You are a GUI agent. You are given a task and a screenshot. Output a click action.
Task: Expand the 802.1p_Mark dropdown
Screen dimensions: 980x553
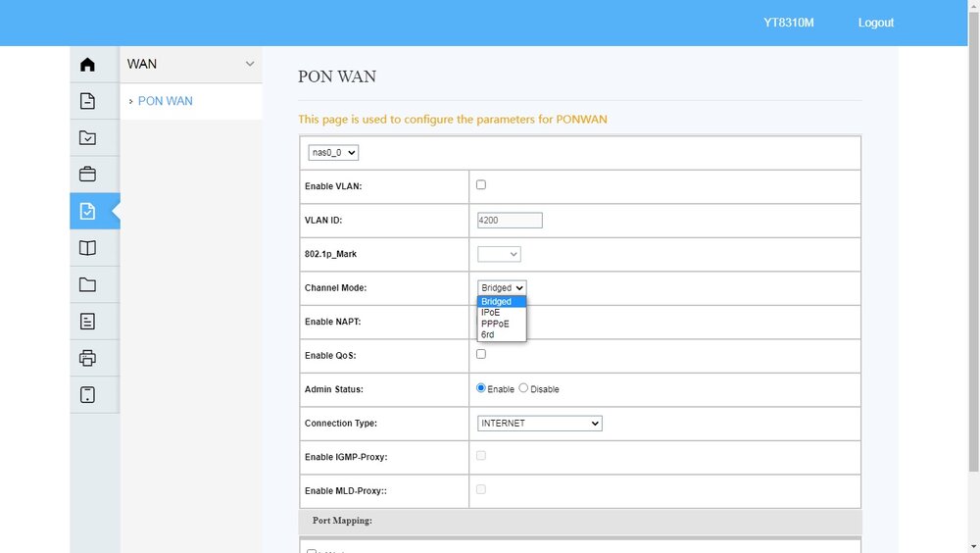point(499,254)
